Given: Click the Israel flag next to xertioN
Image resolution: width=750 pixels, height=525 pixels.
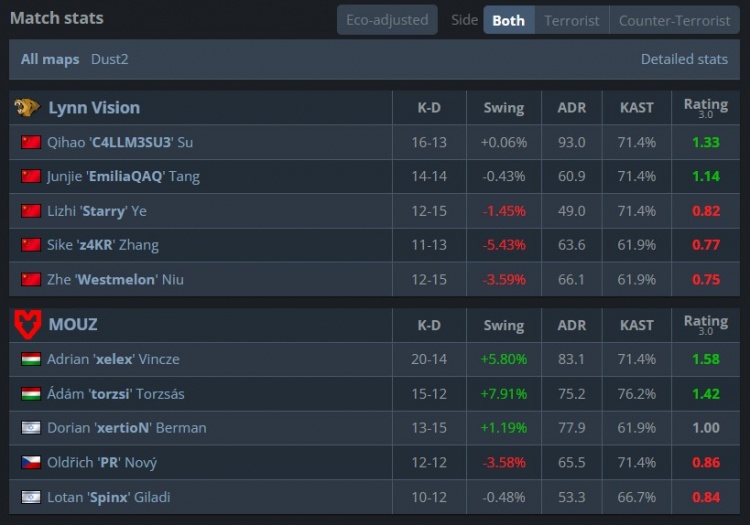Looking at the screenshot, I should (31, 427).
